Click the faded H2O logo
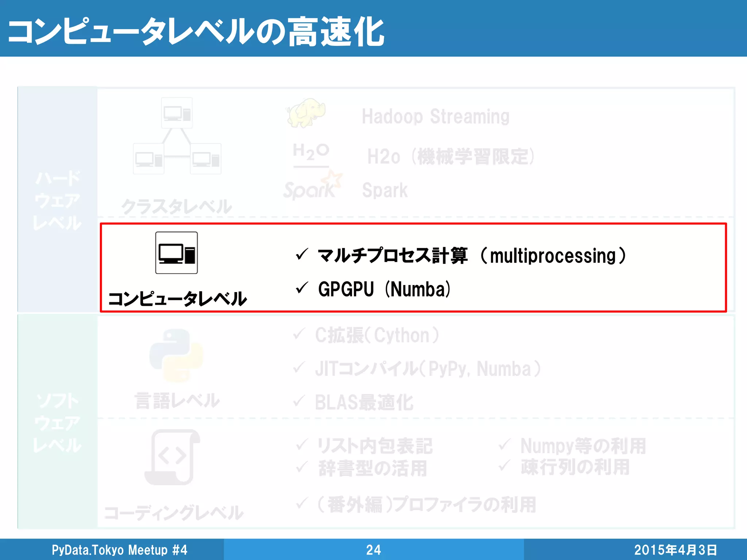Screen dimensions: 747x560 click(x=311, y=152)
